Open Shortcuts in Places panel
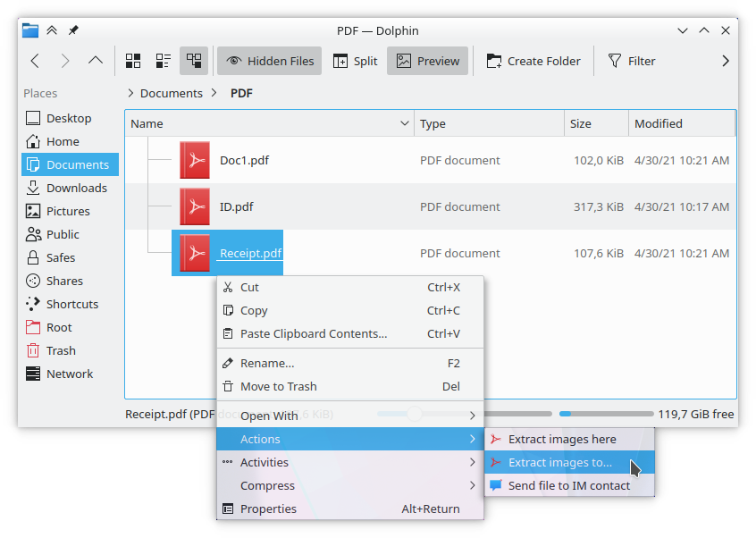 pos(70,304)
